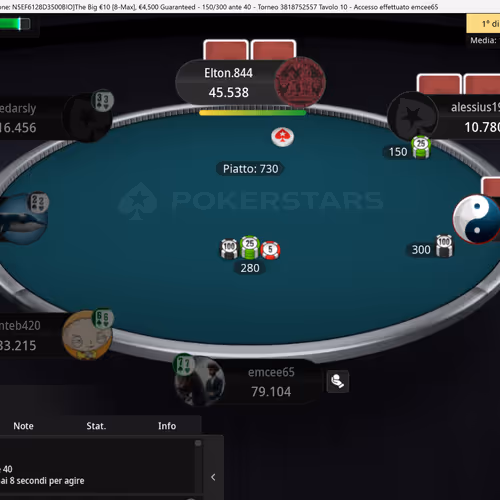Image resolution: width=500 pixels, height=500 pixels.
Task: Click the Piatto: 730 pot label
Action: [250, 169]
